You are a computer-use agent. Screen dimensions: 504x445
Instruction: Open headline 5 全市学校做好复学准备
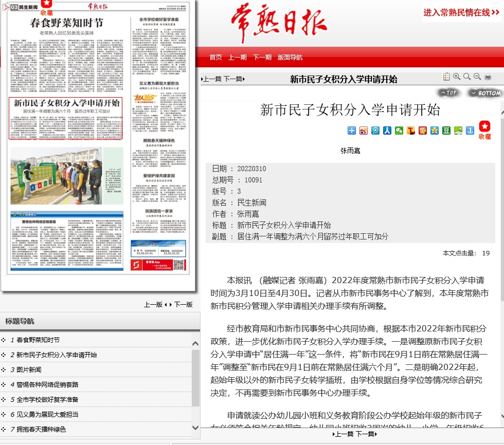click(47, 399)
